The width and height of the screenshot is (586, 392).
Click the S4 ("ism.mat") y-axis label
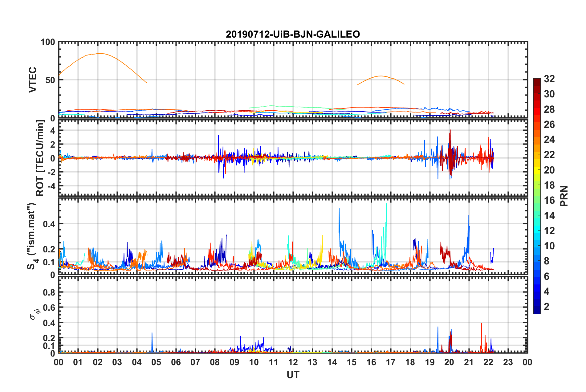coord(32,236)
